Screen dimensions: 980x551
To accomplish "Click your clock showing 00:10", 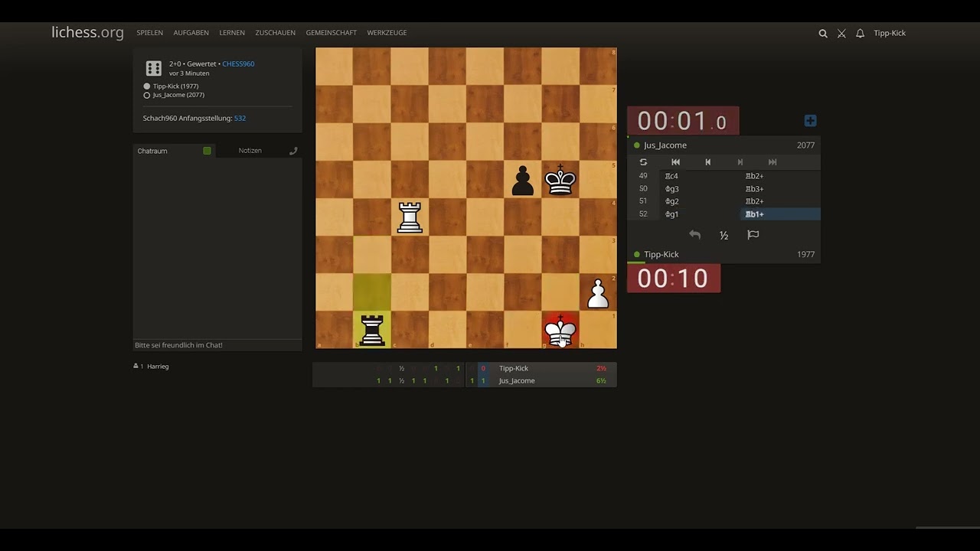I will (674, 278).
